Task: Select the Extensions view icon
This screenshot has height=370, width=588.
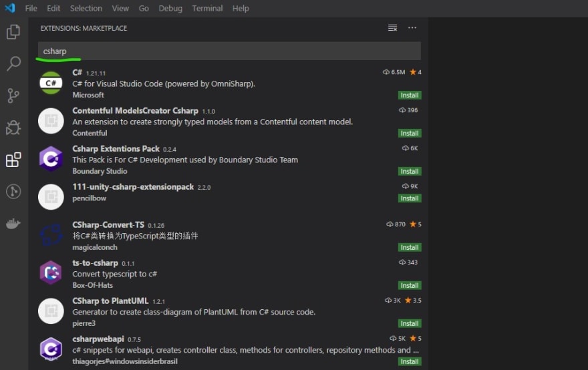Action: point(13,160)
